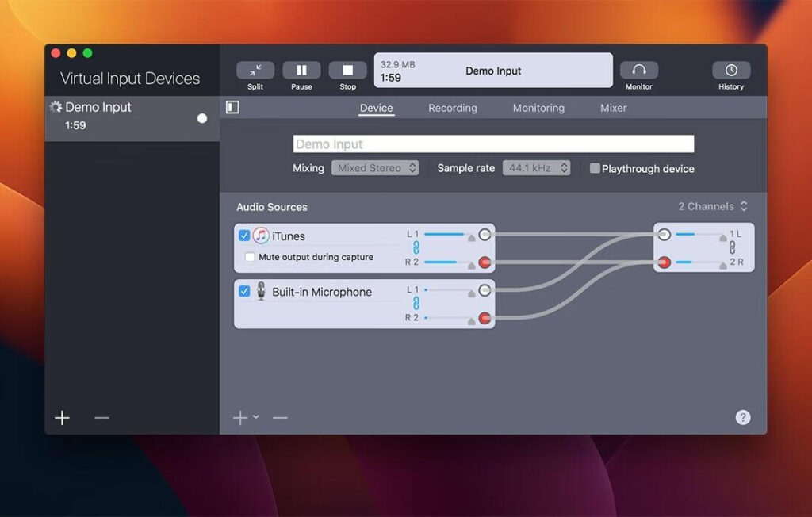Viewport: 812px width, 517px height.
Task: Add a new virtual input device
Action: (x=62, y=418)
